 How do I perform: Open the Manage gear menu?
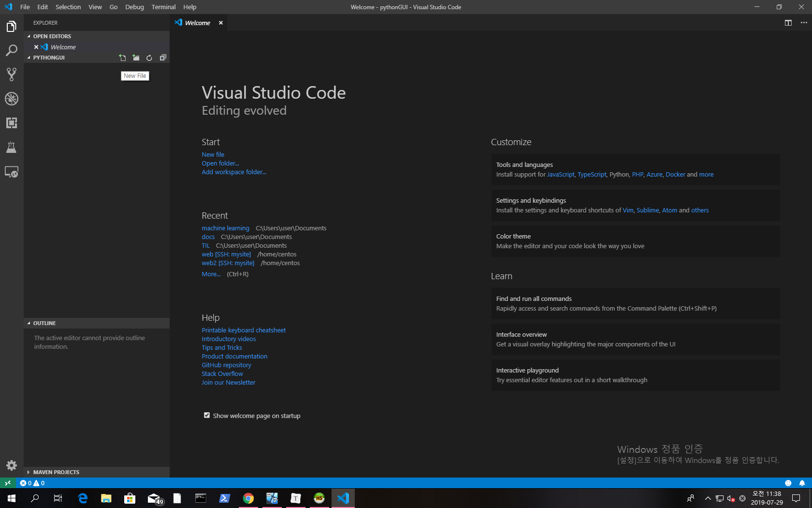click(x=12, y=465)
